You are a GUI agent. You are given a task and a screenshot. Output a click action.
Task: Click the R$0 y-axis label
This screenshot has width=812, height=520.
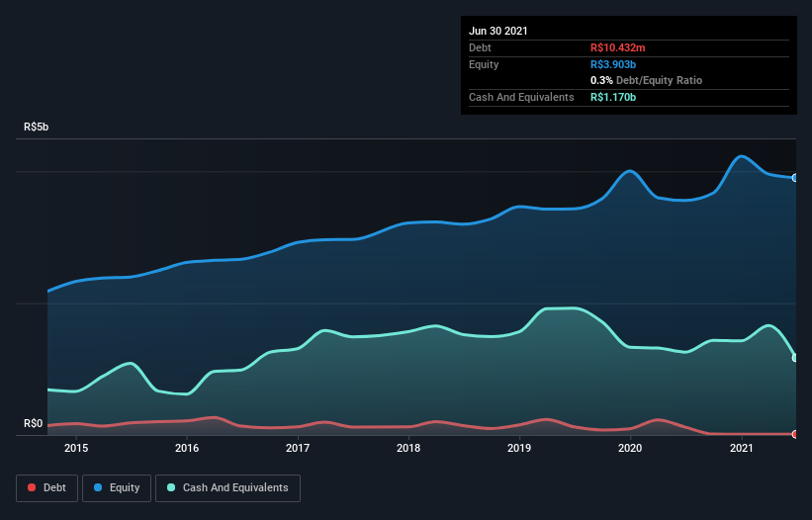(x=34, y=424)
